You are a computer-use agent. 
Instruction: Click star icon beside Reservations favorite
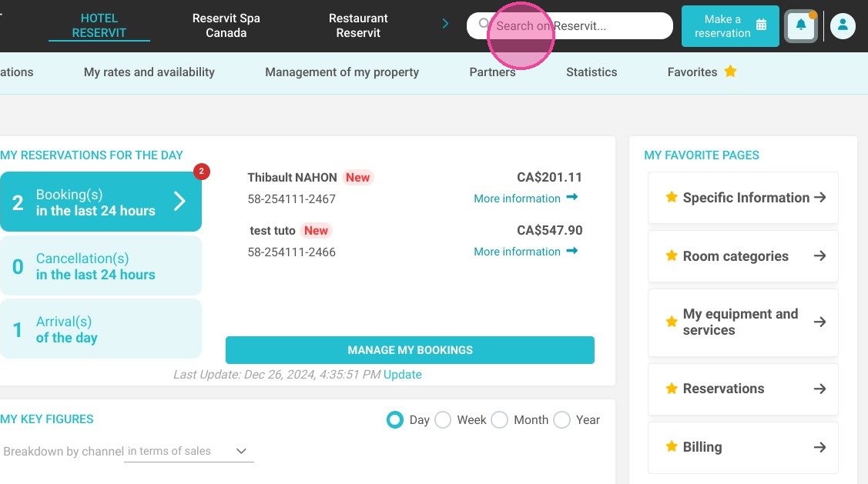click(672, 389)
